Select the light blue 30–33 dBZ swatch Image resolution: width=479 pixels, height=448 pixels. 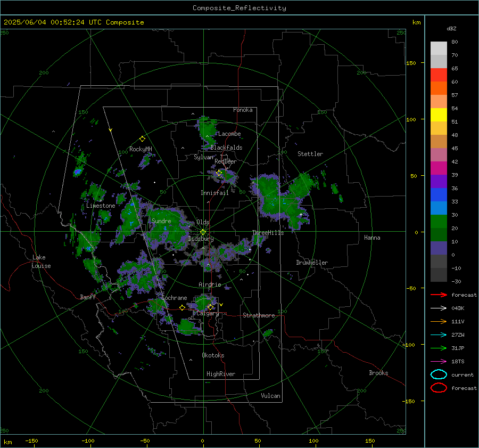439,208
